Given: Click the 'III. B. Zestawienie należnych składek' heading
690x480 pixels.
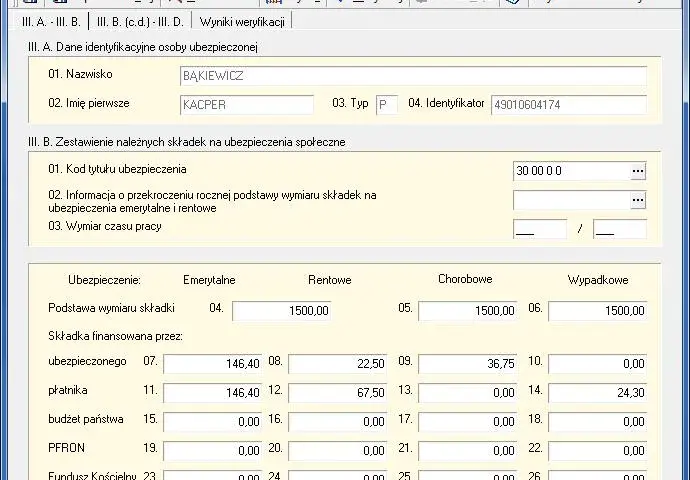Looking at the screenshot, I should click(187, 142).
